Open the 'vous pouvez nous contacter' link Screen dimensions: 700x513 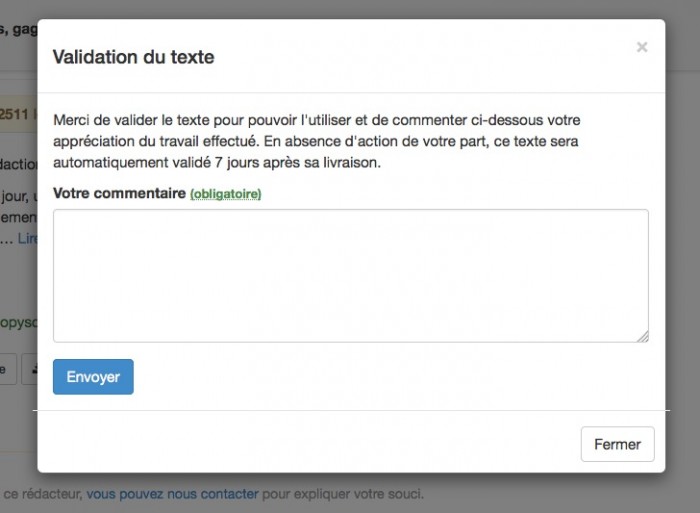click(172, 494)
